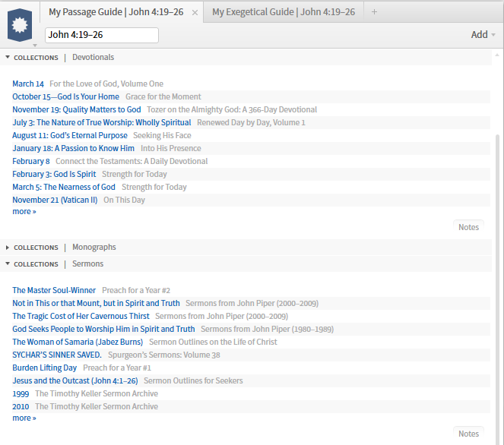Click 'Connect the Testaments: A Daily Devotional' text

(132, 161)
